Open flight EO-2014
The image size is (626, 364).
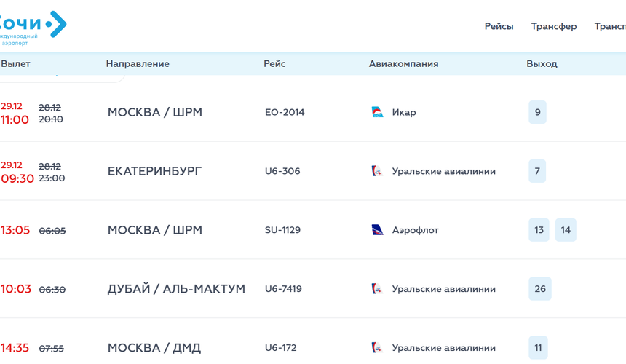coord(285,112)
